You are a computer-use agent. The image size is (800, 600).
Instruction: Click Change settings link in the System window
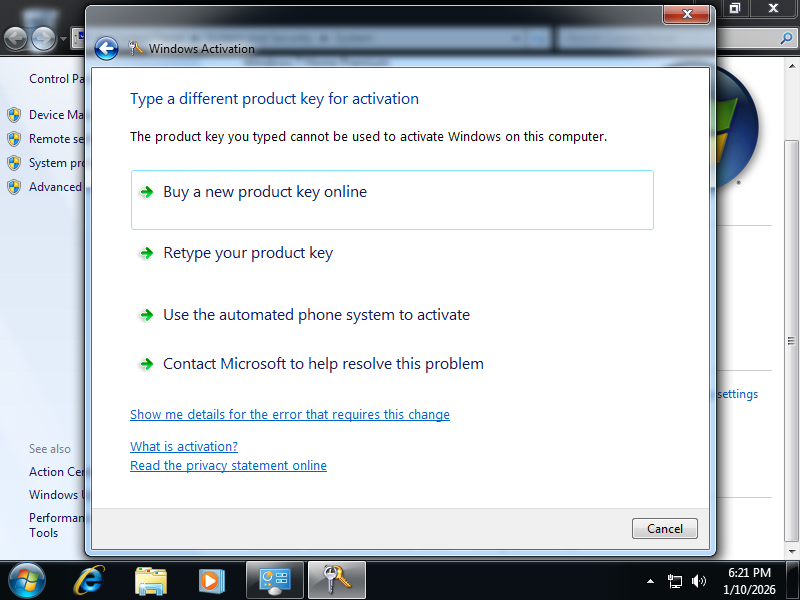(x=737, y=394)
